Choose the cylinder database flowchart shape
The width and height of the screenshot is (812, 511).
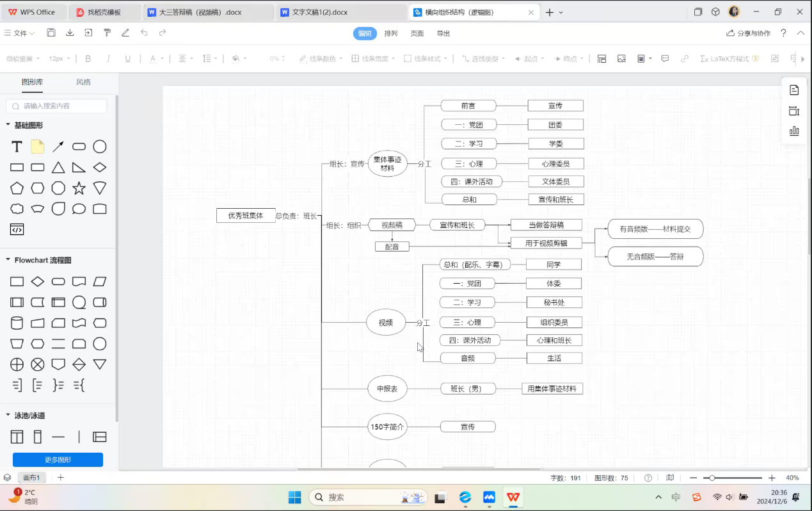coord(17,323)
